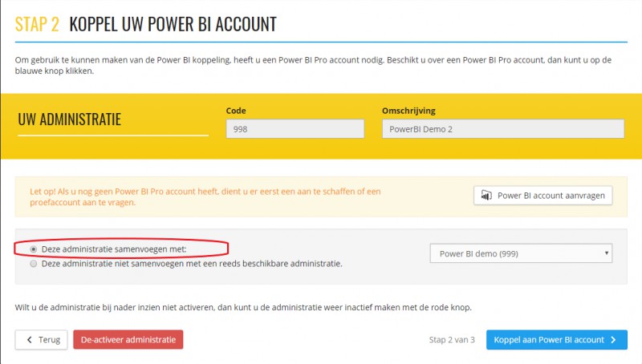
Task: Click the Code field showing 998
Action: 295,129
